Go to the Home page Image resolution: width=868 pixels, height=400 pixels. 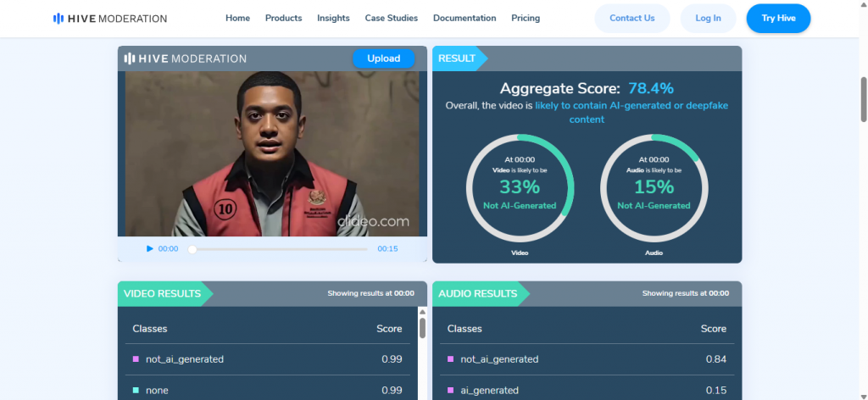[238, 18]
